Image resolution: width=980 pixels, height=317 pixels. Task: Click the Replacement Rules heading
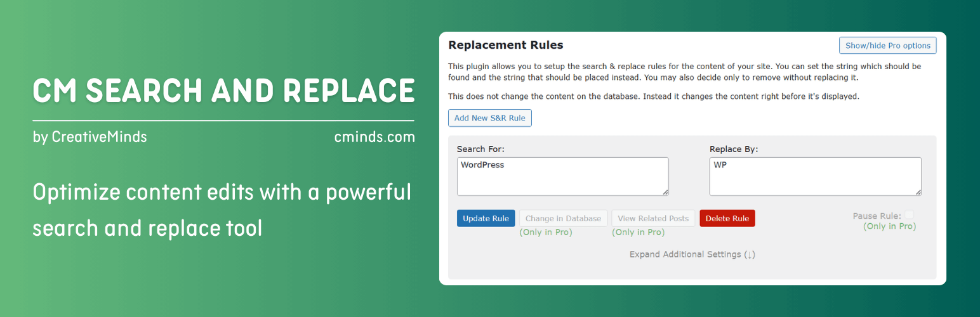tap(505, 45)
